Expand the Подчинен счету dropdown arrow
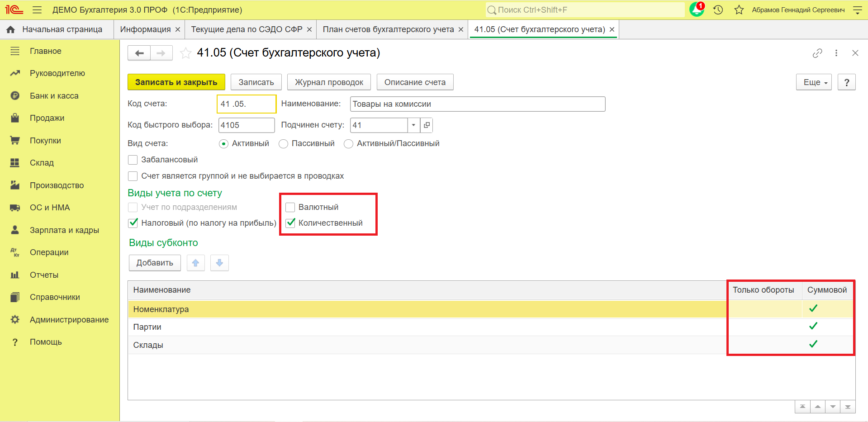 click(x=413, y=125)
